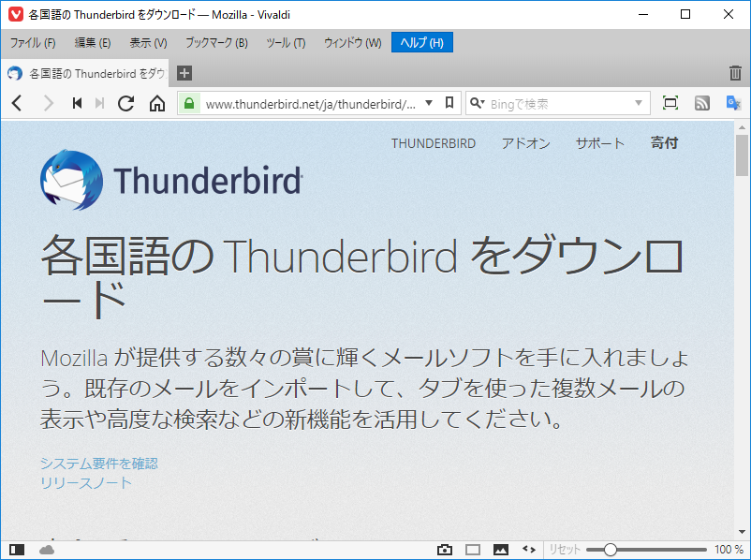
Task: Open the ブックマーク (B) menu
Action: (216, 43)
